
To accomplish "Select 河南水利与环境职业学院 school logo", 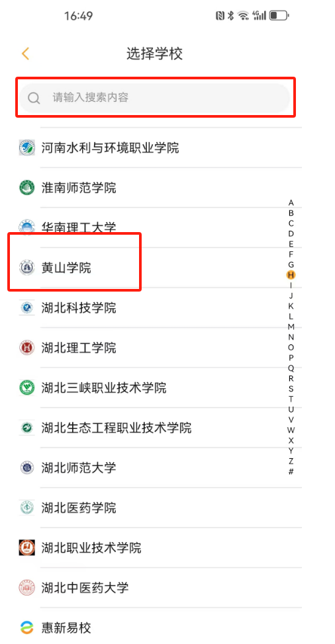I will [x=27, y=147].
